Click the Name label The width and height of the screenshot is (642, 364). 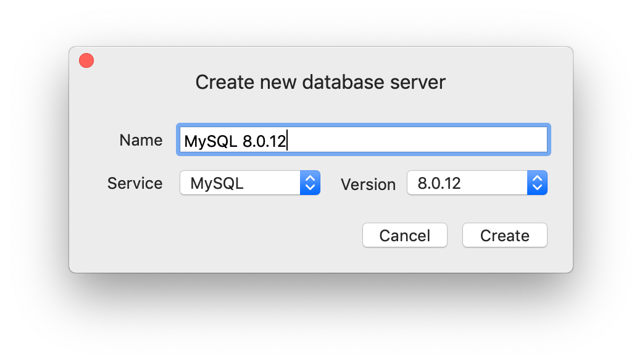(x=140, y=140)
